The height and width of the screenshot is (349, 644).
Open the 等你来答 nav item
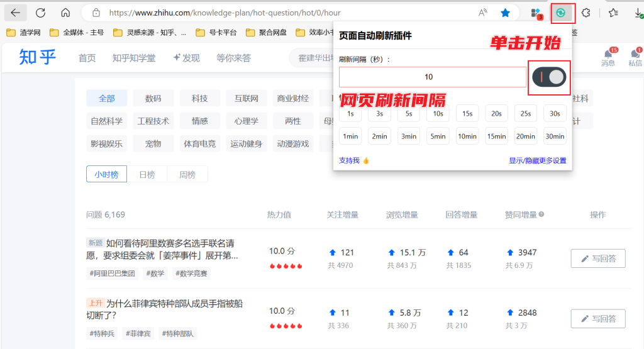point(234,58)
